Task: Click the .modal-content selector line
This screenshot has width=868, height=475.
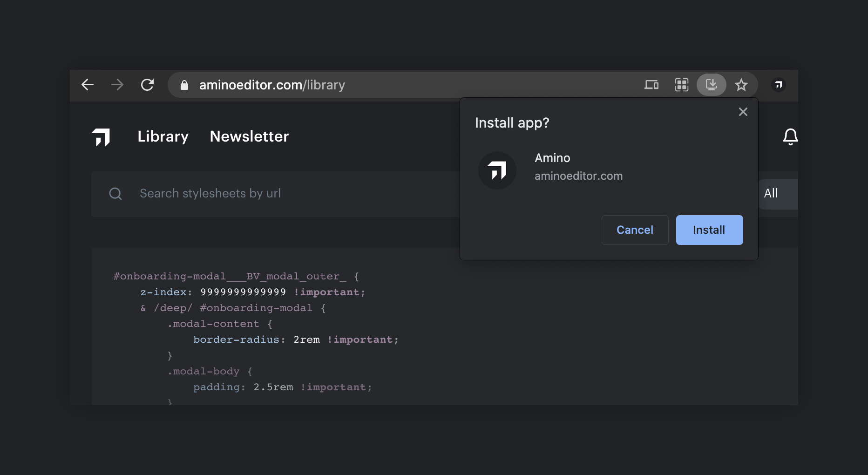Action: [220, 324]
